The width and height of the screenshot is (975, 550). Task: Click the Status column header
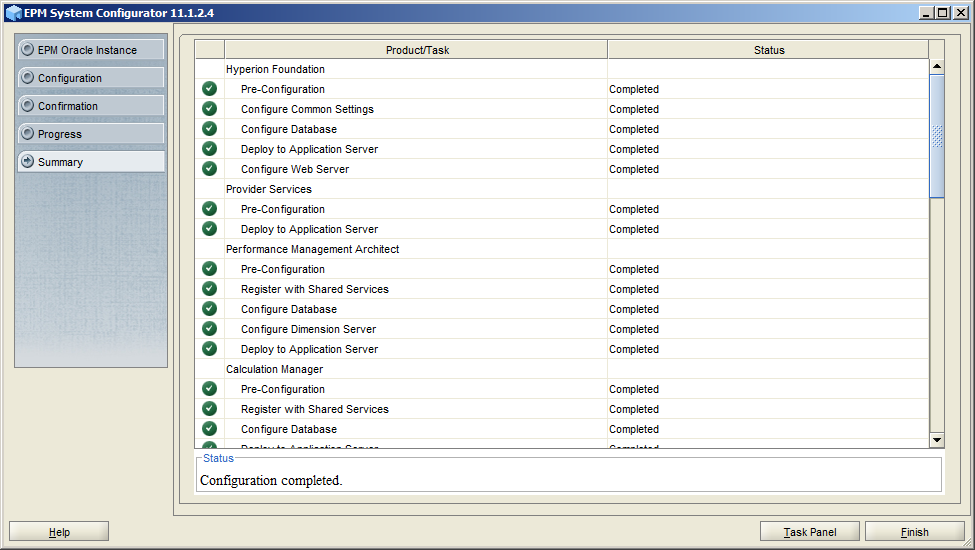click(769, 50)
